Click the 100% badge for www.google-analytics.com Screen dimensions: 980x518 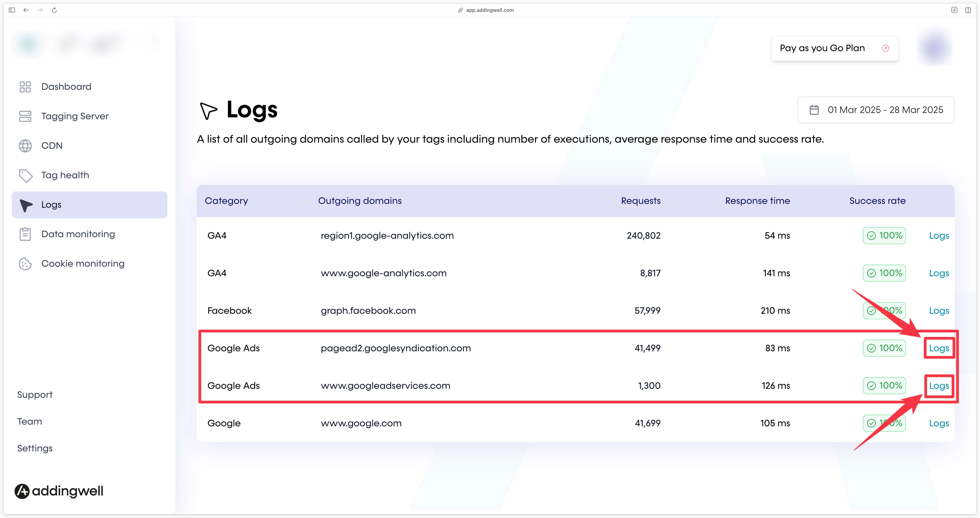pos(884,273)
